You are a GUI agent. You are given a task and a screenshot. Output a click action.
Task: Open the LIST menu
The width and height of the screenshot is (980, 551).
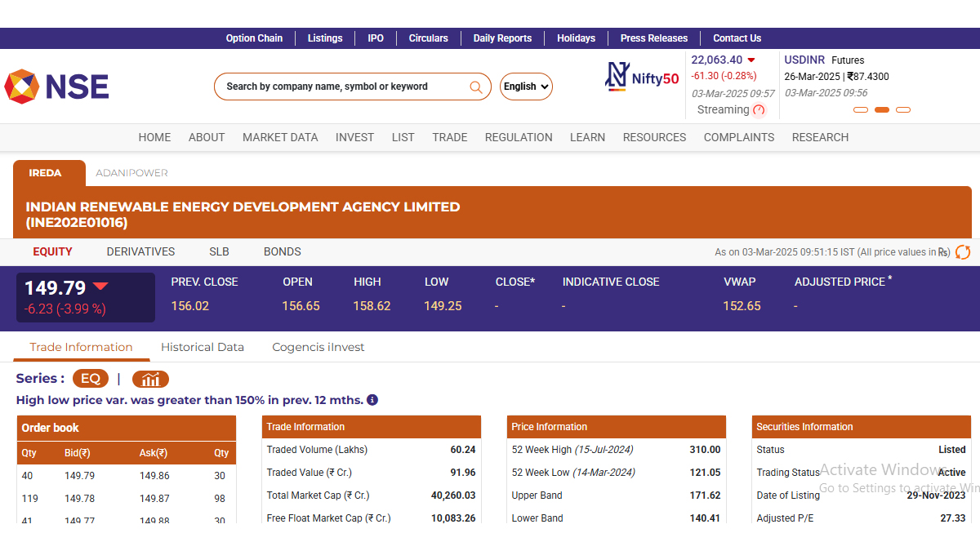[x=403, y=137]
